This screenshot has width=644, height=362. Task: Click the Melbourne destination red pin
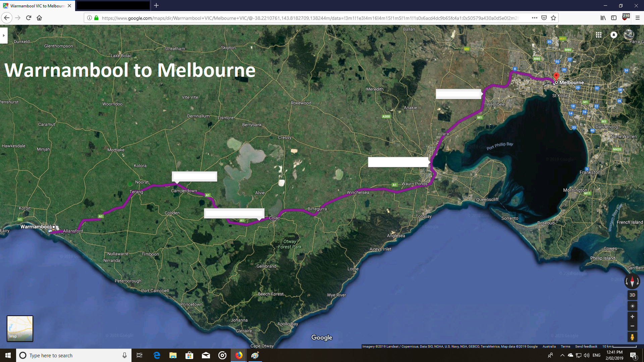[x=556, y=76]
